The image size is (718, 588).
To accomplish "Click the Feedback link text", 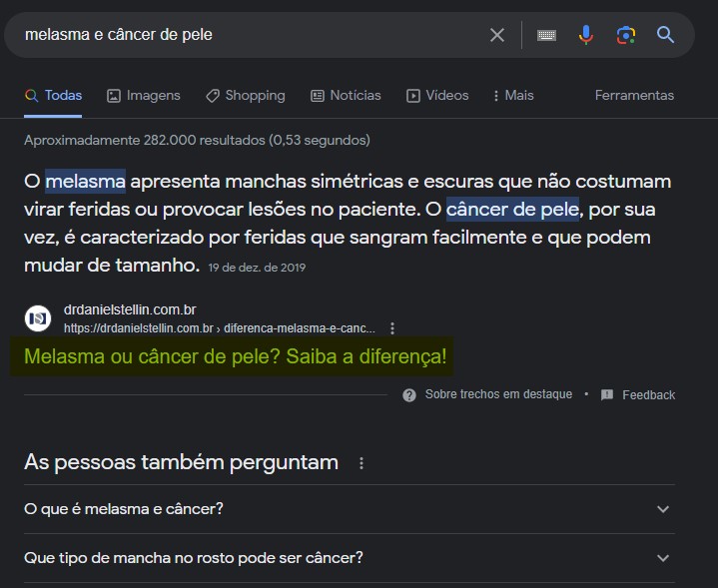I will [x=648, y=394].
